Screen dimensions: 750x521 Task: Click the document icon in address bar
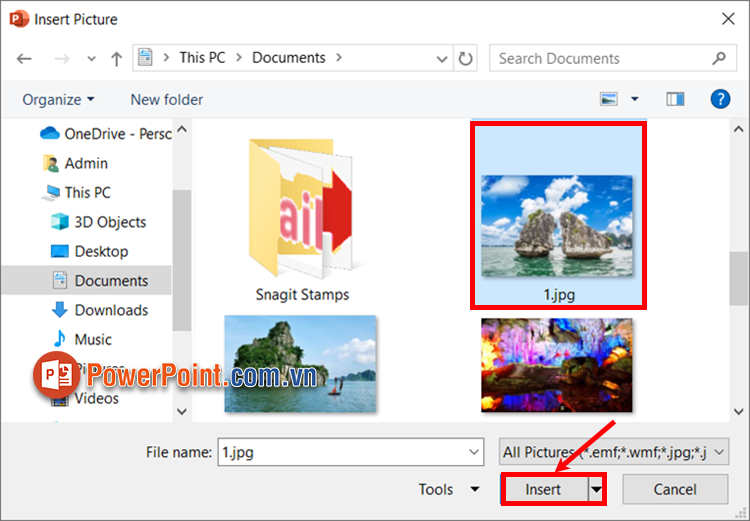coord(145,57)
